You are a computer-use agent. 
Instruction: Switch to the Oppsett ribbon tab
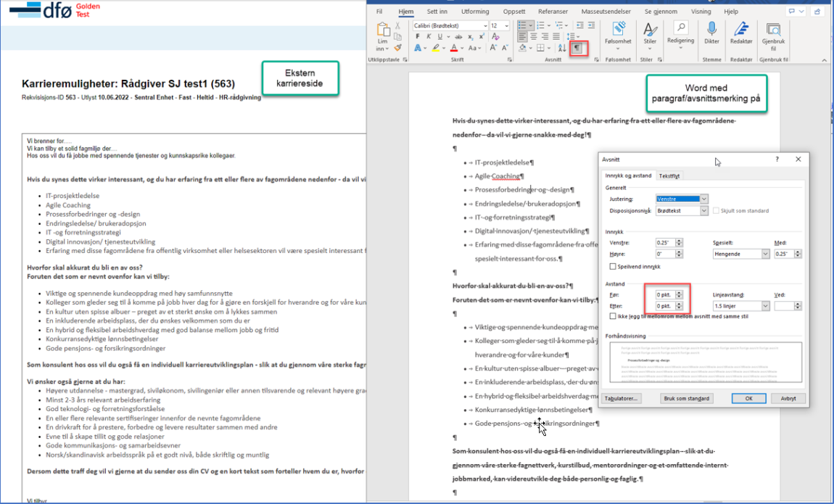click(x=513, y=11)
